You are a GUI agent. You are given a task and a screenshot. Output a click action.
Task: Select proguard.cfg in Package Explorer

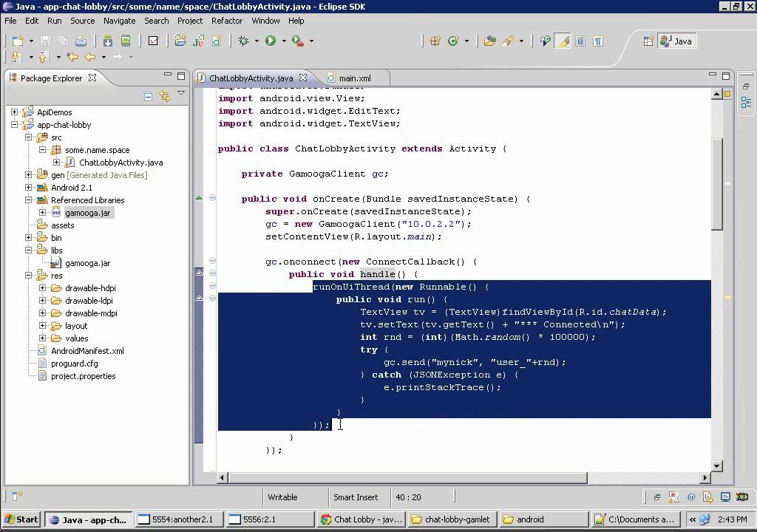pyautogui.click(x=75, y=364)
